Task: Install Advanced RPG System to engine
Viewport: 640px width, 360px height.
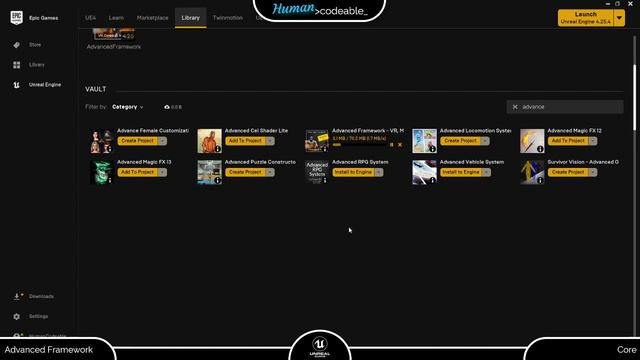Action: (353, 172)
